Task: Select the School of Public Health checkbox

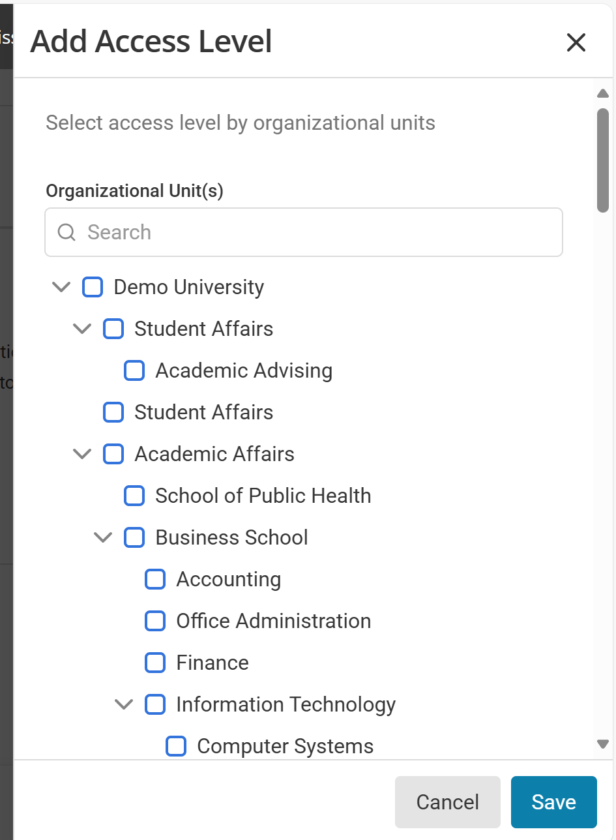Action: pyautogui.click(x=134, y=496)
